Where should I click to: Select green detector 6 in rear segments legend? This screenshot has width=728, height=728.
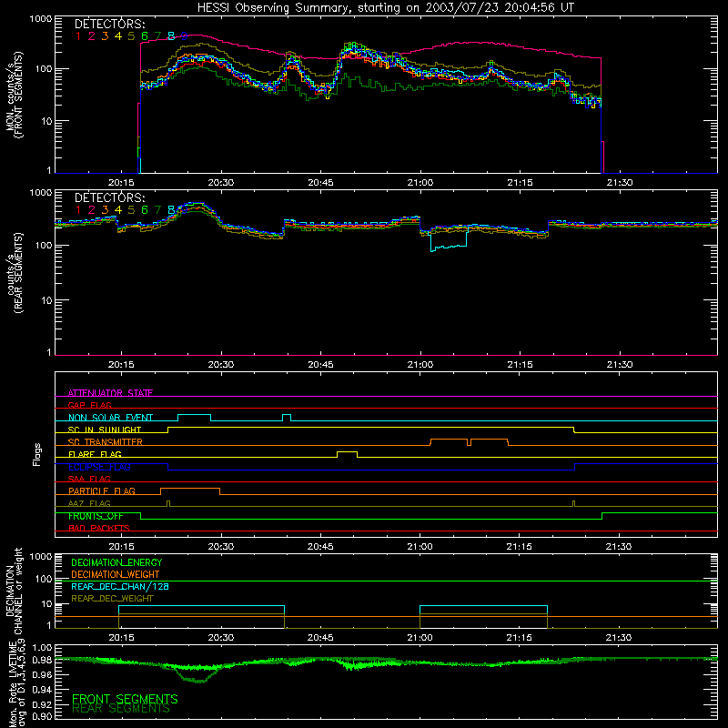click(145, 210)
